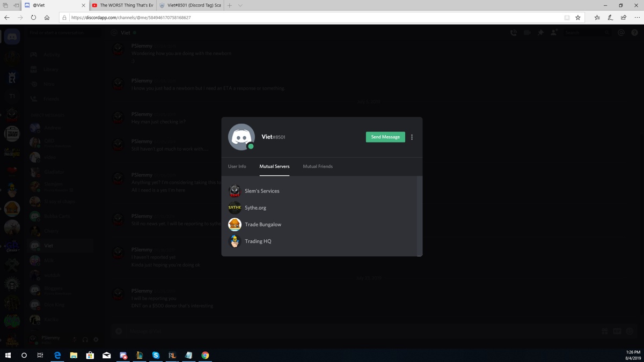Open Microsoft Edge from the taskbar
Image resolution: width=644 pixels, height=362 pixels.
tap(57, 355)
